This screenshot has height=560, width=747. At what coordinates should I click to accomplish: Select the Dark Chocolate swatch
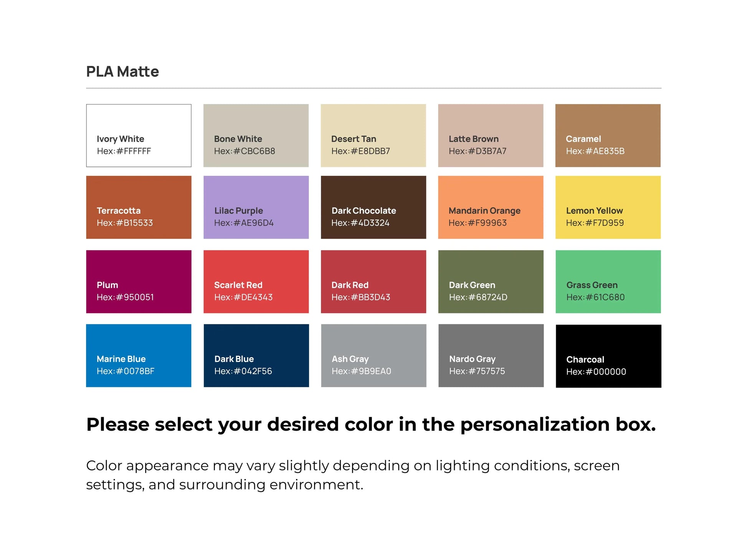[x=373, y=207]
